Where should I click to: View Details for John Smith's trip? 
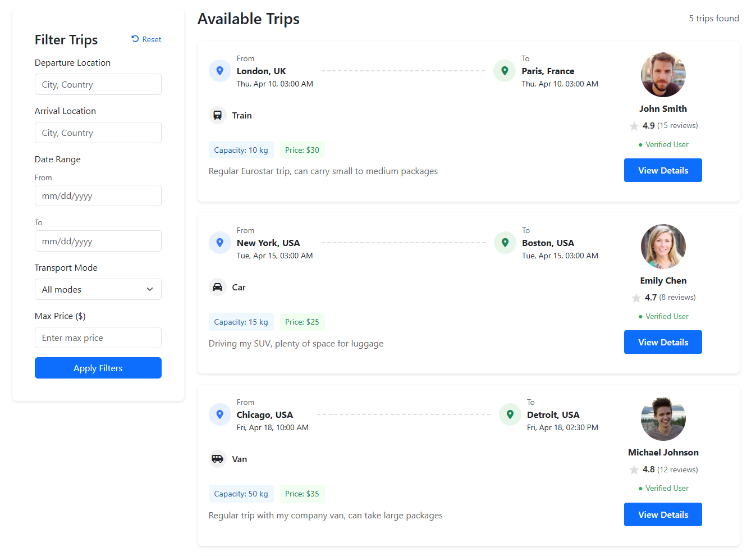coord(663,170)
